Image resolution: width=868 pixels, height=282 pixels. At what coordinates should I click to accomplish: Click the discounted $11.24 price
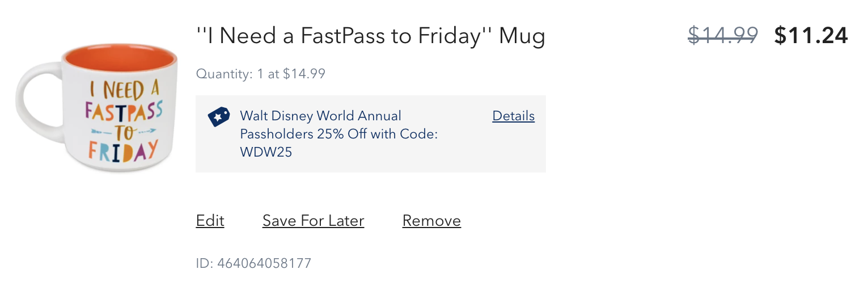pyautogui.click(x=811, y=36)
